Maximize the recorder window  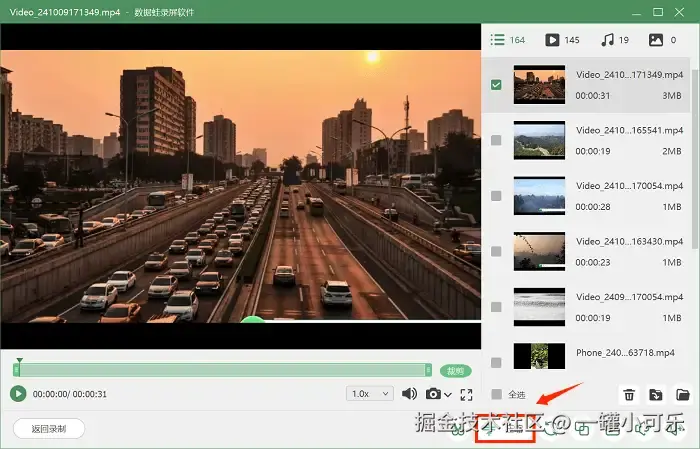(658, 12)
